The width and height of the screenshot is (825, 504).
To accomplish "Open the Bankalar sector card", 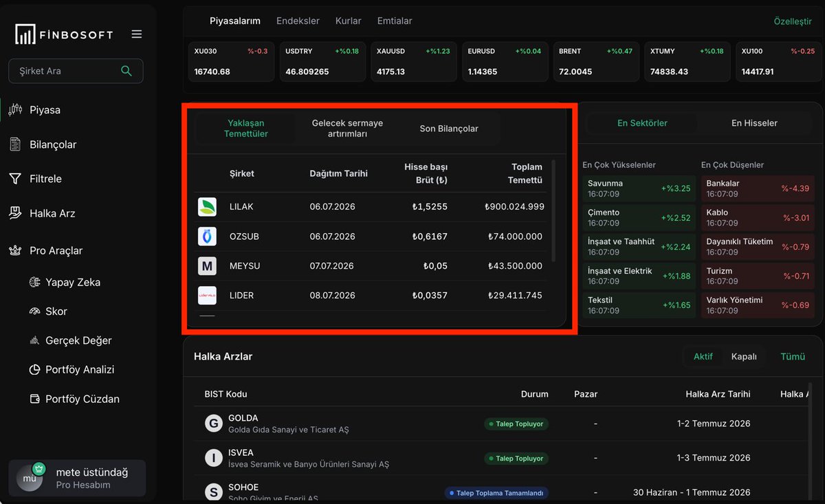I will click(758, 188).
